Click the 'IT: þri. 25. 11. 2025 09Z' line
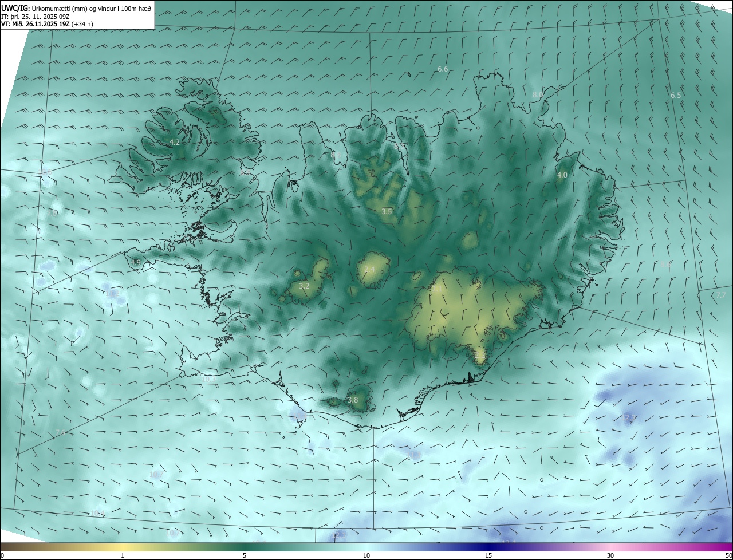Image resolution: width=733 pixels, height=560 pixels. (35, 17)
